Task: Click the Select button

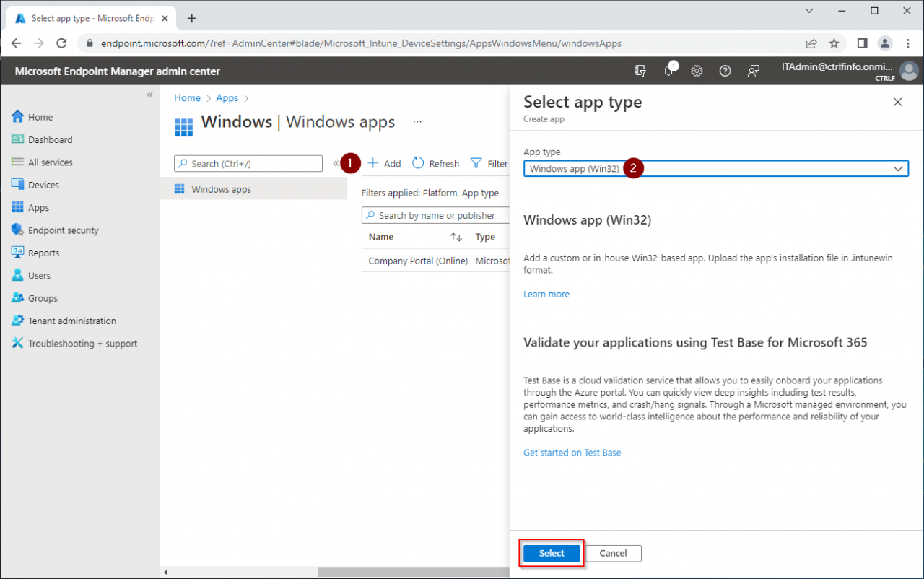Action: [x=552, y=553]
